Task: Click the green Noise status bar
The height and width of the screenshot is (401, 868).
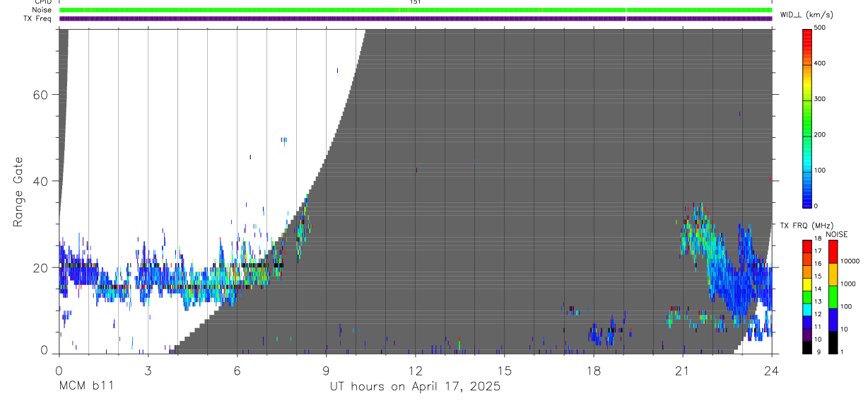Action: pyautogui.click(x=416, y=11)
